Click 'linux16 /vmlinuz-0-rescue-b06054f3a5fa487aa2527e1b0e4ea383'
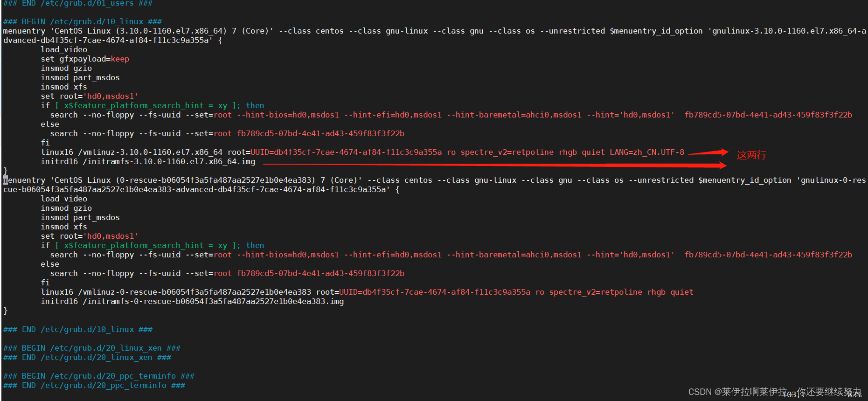 click(x=176, y=292)
